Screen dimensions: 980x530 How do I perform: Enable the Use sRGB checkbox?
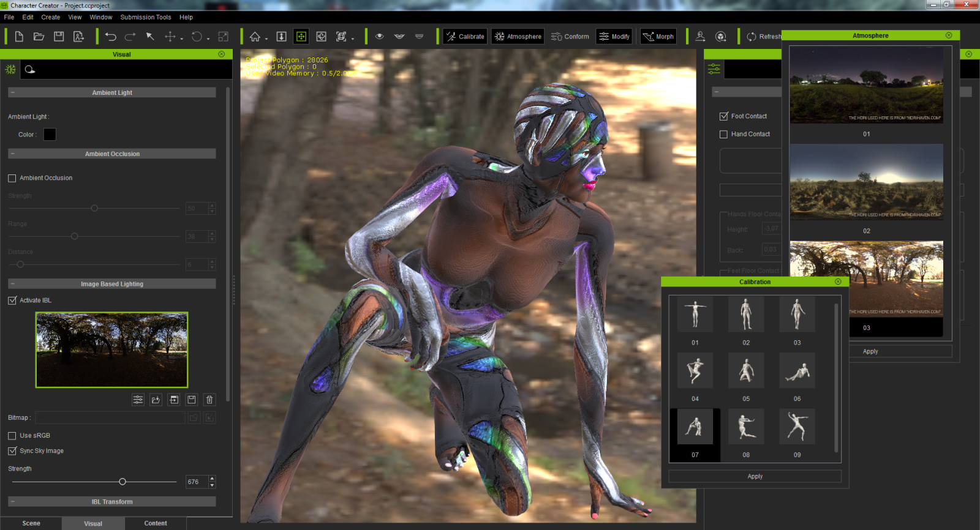[12, 436]
